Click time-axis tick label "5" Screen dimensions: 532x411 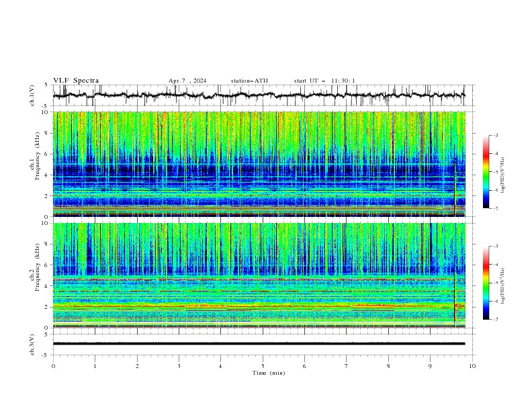click(263, 366)
